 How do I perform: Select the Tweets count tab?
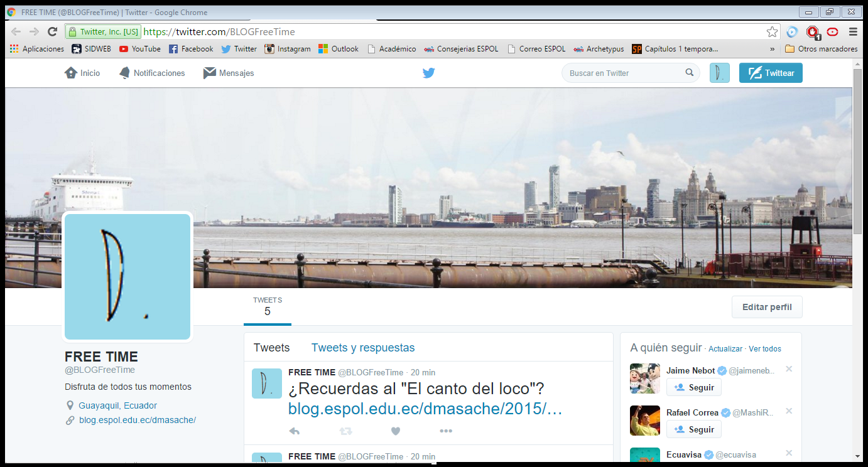click(268, 306)
